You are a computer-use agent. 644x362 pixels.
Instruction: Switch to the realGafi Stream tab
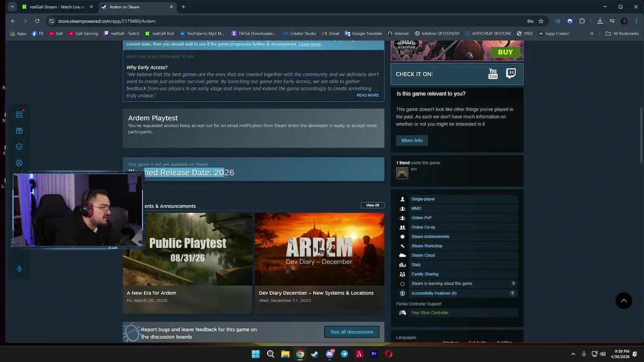pos(57,7)
